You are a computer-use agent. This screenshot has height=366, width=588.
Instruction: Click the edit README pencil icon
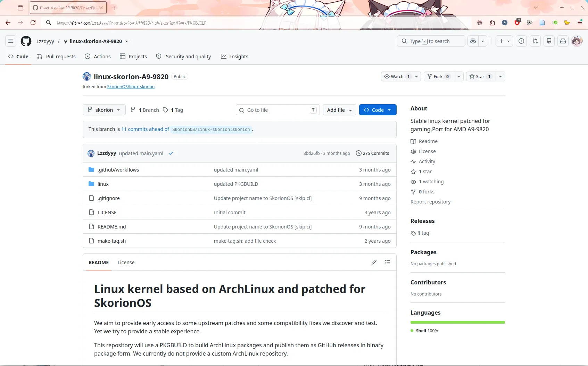[x=374, y=262]
